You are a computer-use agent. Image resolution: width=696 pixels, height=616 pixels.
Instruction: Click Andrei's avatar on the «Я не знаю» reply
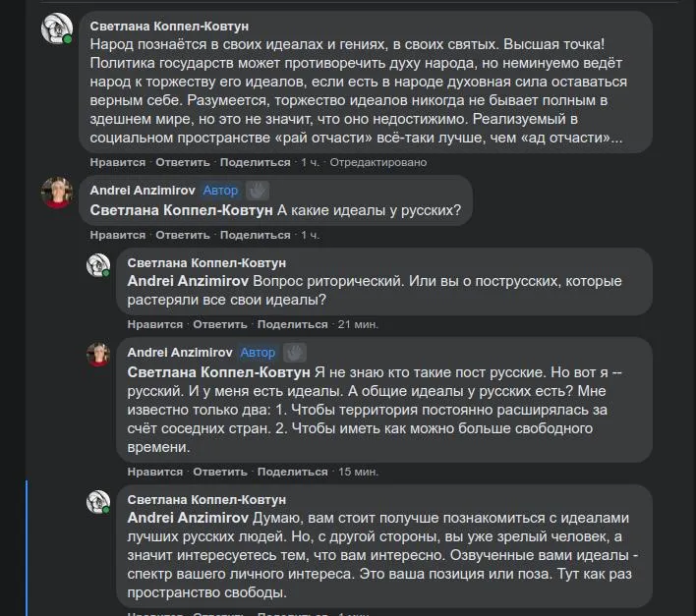98,354
